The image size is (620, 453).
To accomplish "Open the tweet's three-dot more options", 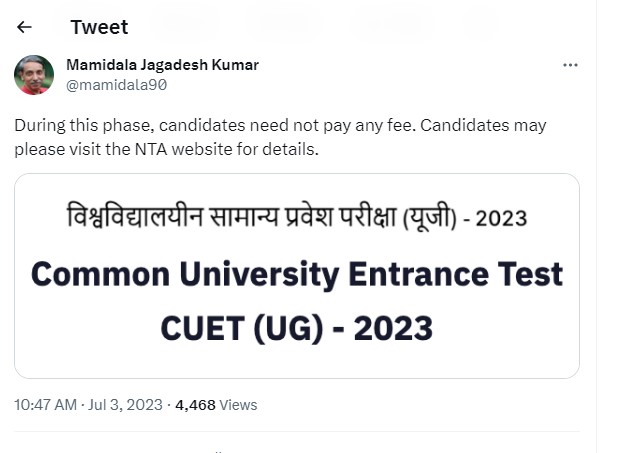I will point(570,65).
